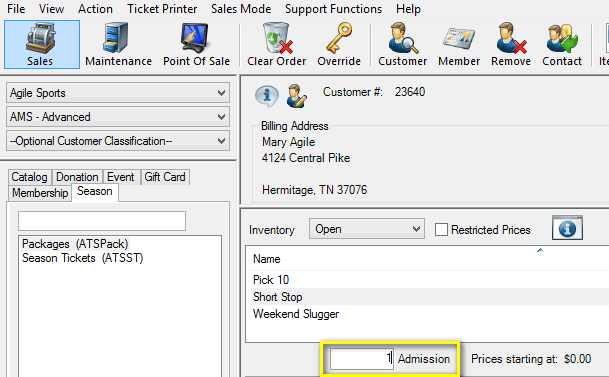Switch to the Event tab
The image size is (609, 377).
(x=121, y=177)
